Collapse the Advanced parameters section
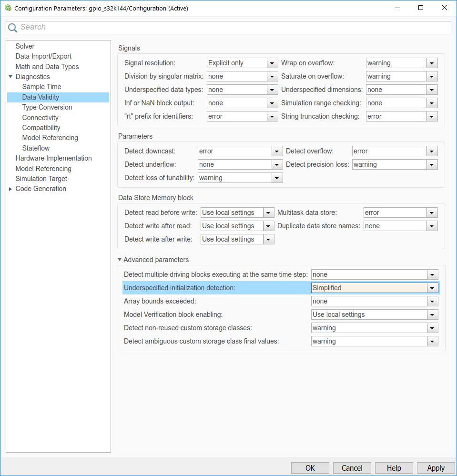Viewport: 457px width, 476px height. [x=120, y=260]
